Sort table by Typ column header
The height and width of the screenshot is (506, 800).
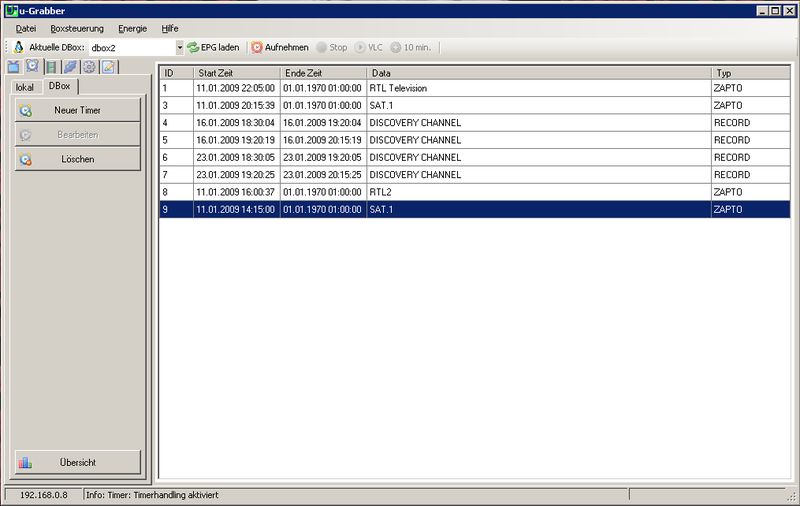pyautogui.click(x=750, y=73)
